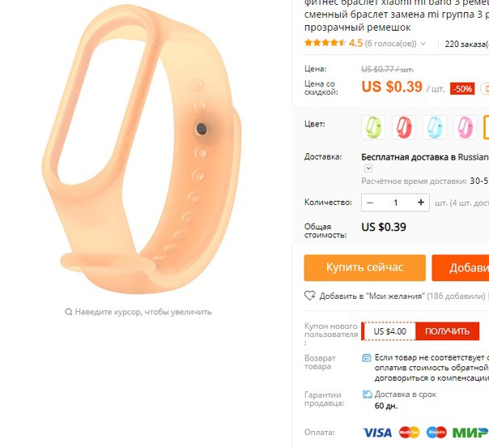The image size is (489, 448).
Task: Click the return policy icon
Action: (367, 357)
